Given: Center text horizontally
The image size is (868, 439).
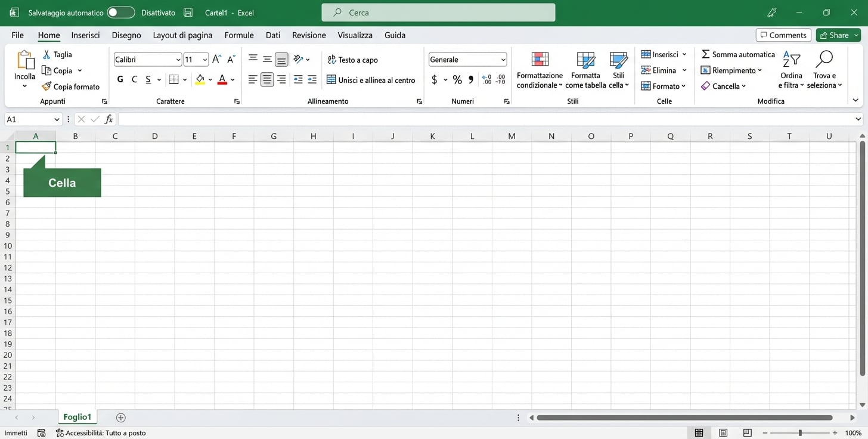Looking at the screenshot, I should point(267,79).
